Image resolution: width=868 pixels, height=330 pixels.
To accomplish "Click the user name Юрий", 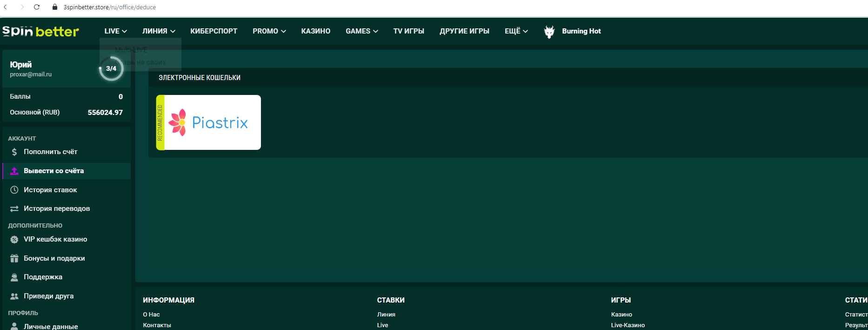I will coord(21,65).
